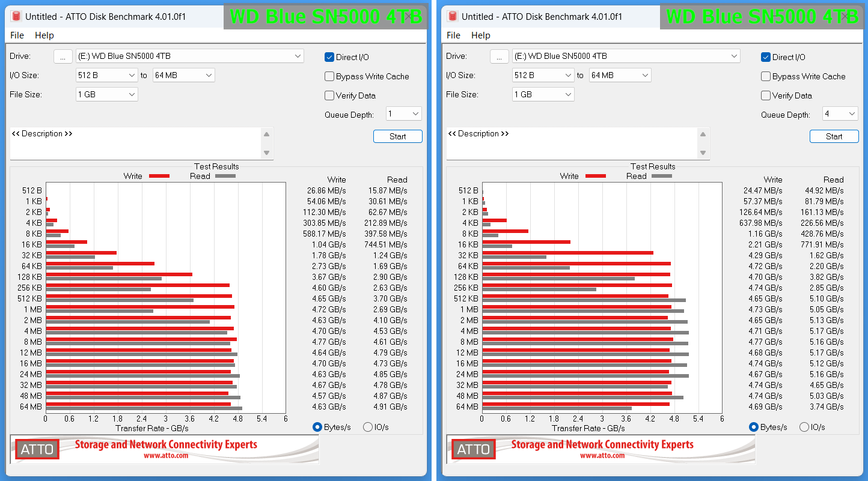Click into the Description text box in left window

tap(136, 144)
